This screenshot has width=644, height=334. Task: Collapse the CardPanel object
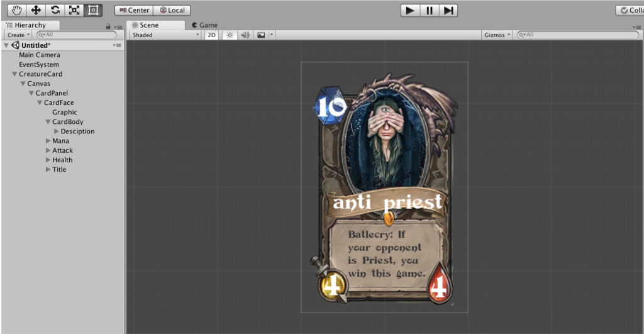[31, 93]
